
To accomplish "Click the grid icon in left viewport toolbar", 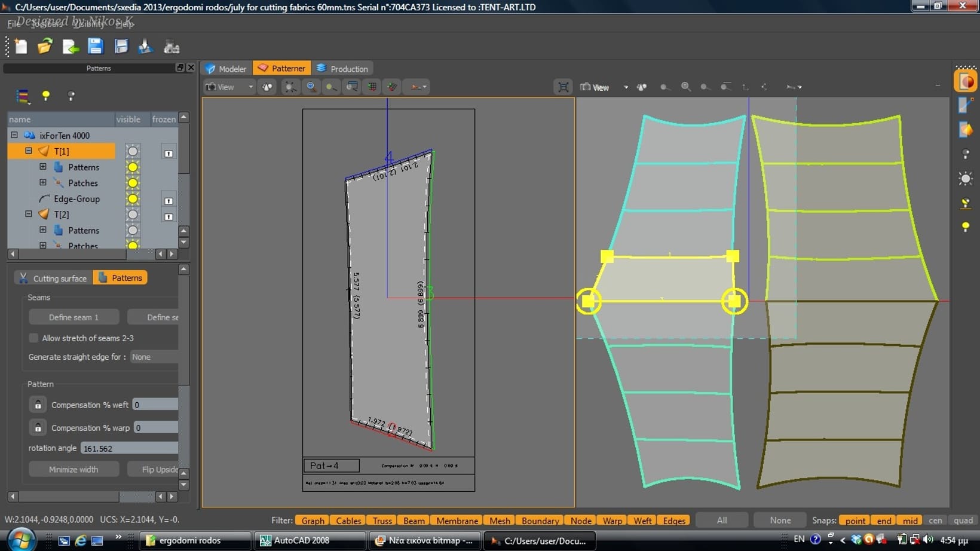I will click(x=372, y=87).
